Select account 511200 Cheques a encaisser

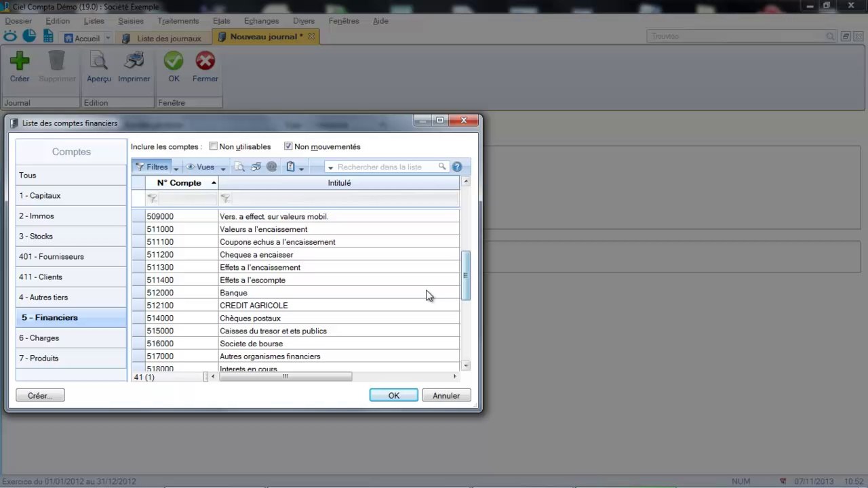[296, 255]
